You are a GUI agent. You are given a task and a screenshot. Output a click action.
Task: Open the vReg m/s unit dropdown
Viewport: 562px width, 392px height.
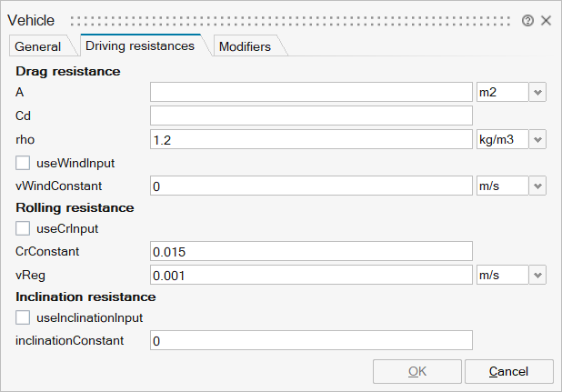(537, 274)
